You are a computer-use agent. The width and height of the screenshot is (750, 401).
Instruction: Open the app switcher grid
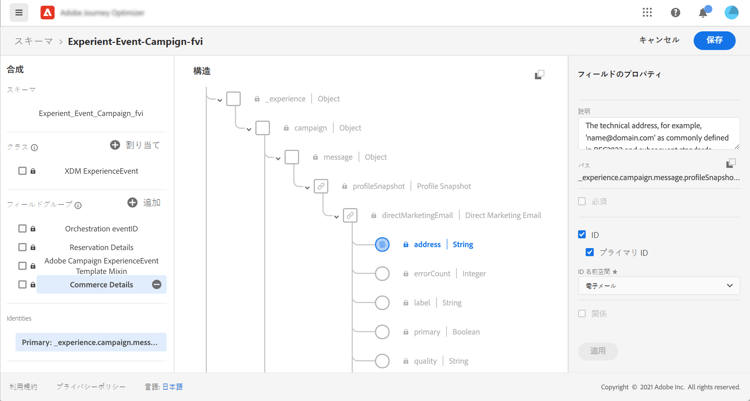click(647, 13)
